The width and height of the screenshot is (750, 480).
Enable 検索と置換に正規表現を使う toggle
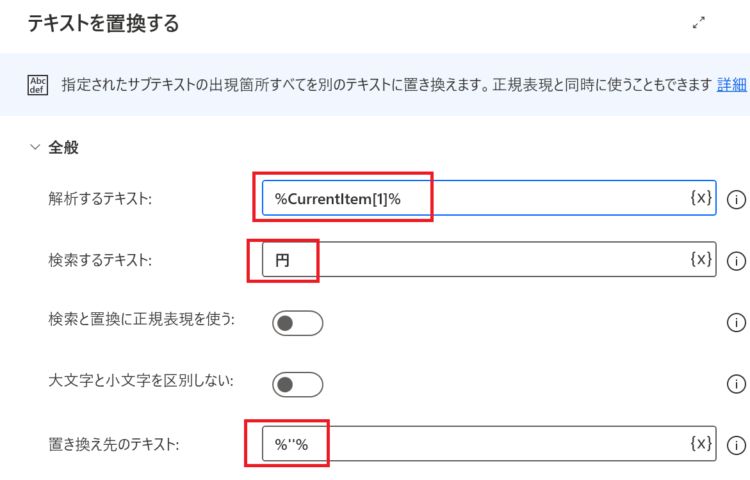(x=298, y=323)
